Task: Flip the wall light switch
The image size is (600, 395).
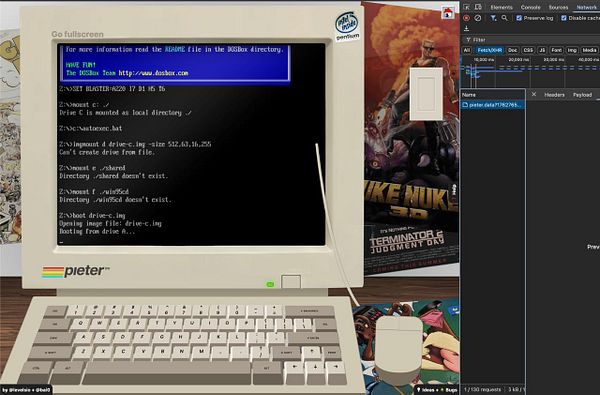Action: [x=426, y=94]
